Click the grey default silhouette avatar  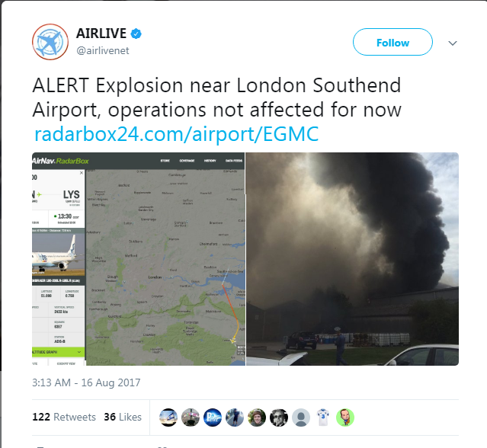300,418
